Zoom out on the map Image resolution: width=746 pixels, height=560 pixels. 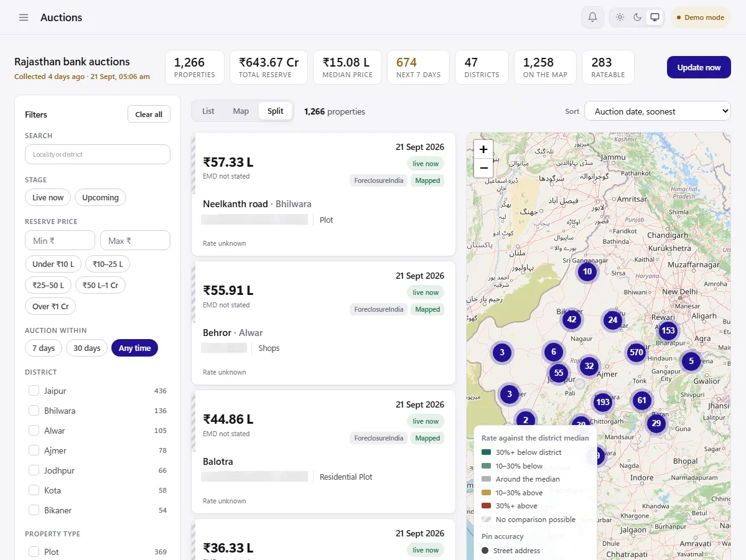coord(483,168)
